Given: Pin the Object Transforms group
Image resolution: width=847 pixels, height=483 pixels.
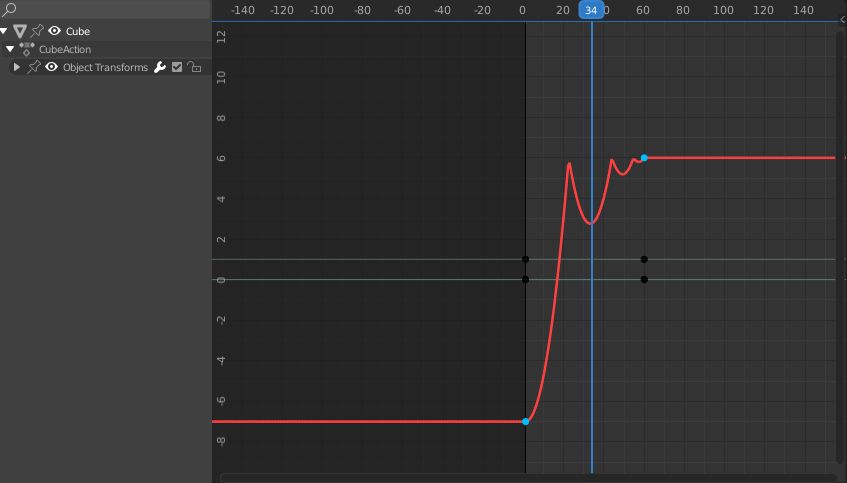Looking at the screenshot, I should point(33,67).
